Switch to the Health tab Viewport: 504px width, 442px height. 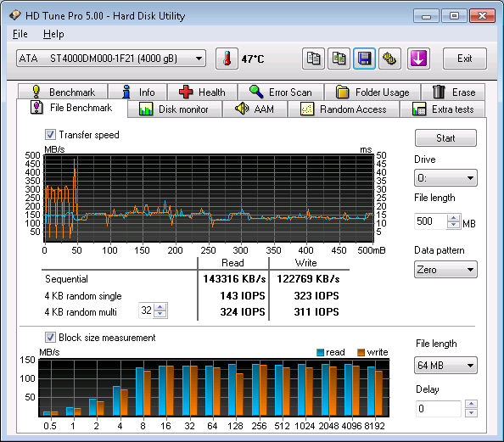(x=203, y=92)
